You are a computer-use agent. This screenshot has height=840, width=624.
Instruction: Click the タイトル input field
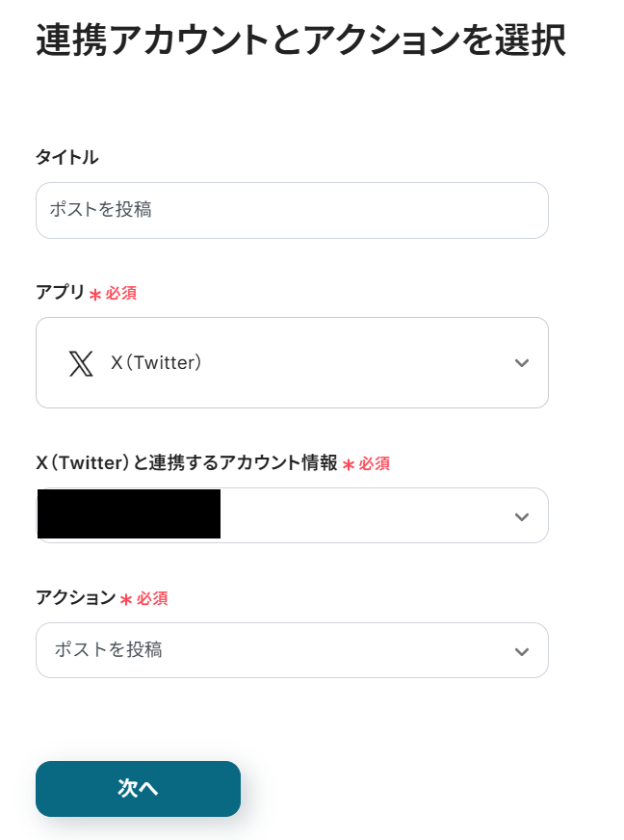pyautogui.click(x=292, y=210)
